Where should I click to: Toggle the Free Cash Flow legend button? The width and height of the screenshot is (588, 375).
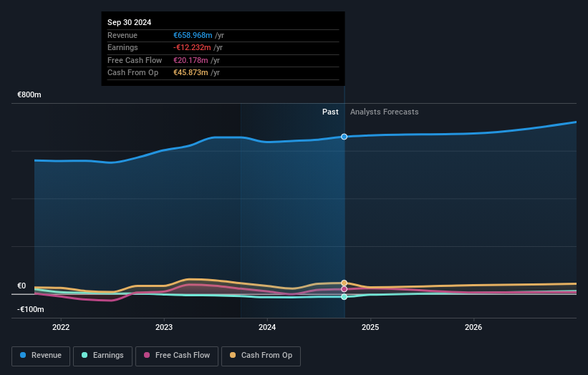pos(177,356)
